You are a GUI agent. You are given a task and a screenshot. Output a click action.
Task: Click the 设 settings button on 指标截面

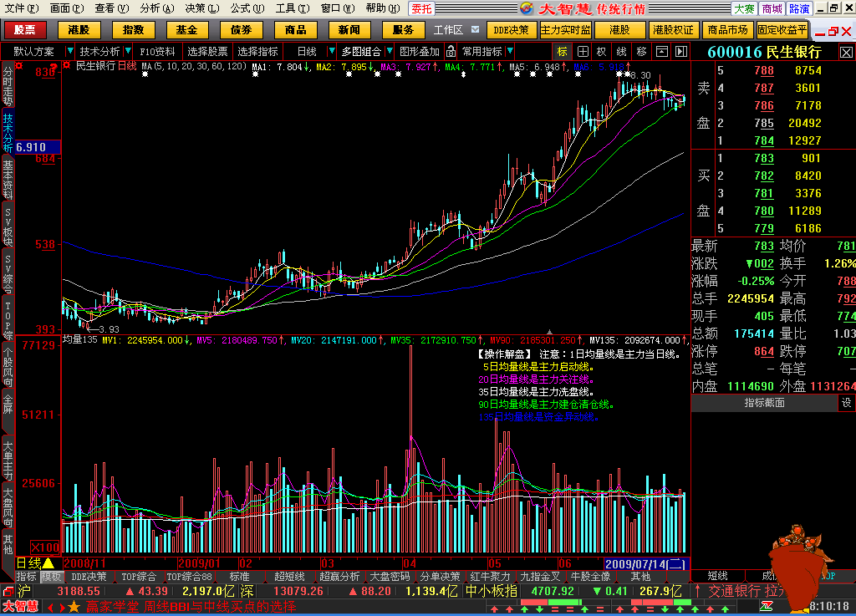[846, 403]
